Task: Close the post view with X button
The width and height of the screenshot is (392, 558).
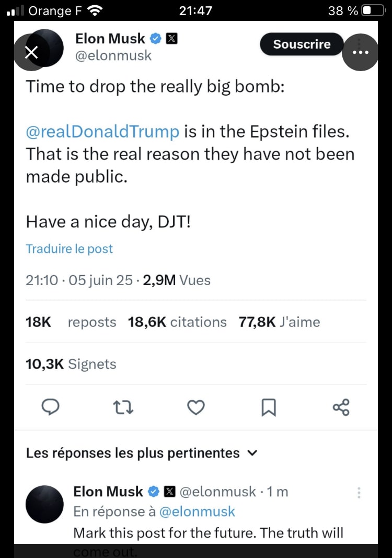Action: (x=31, y=52)
